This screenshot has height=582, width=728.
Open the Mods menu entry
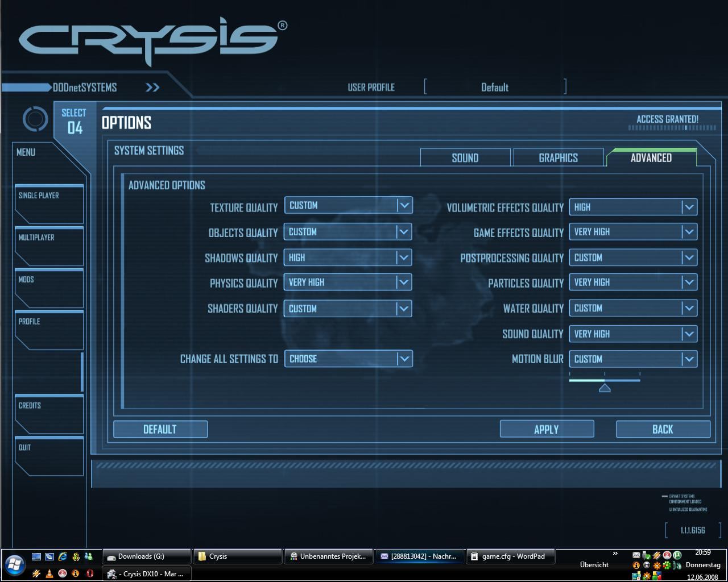click(x=49, y=288)
